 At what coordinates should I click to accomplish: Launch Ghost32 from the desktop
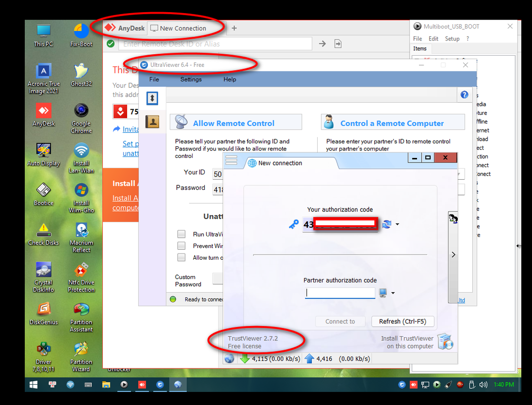click(x=81, y=75)
